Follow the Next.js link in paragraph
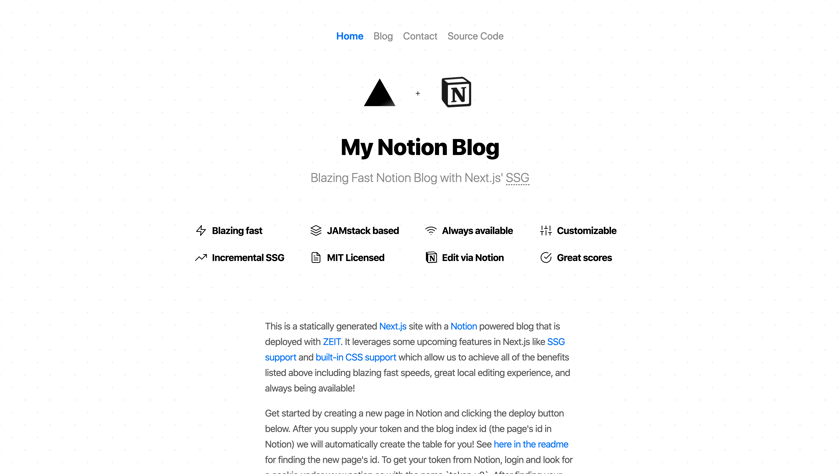 point(393,326)
